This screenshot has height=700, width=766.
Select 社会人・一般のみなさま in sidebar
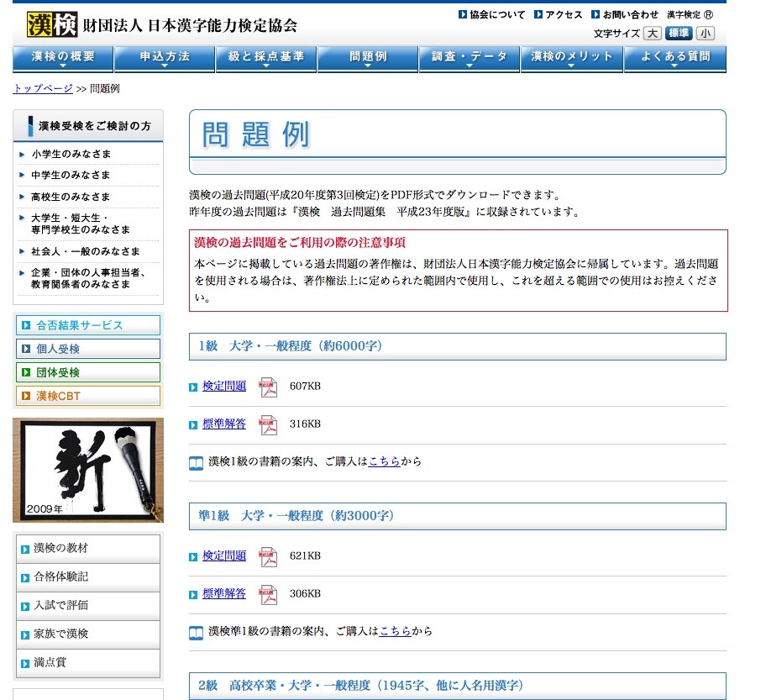pyautogui.click(x=86, y=251)
